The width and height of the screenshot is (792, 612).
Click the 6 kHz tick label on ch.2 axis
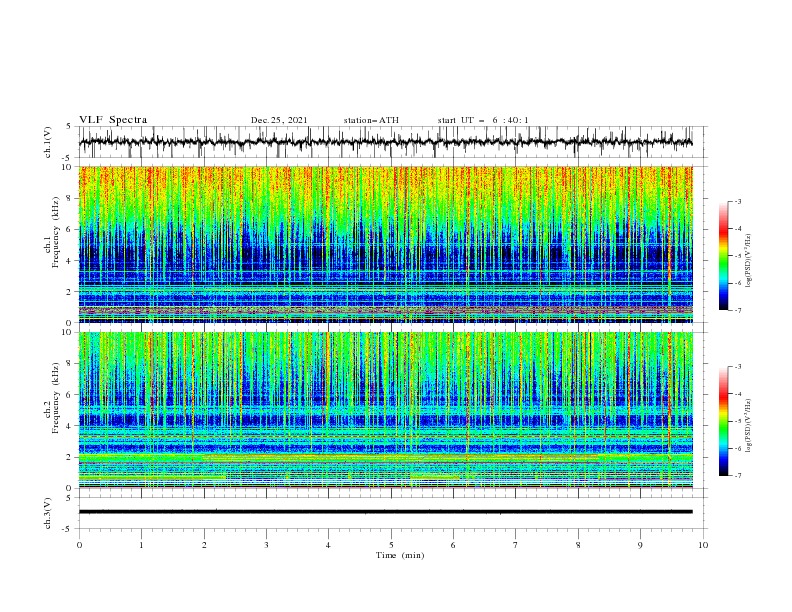pyautogui.click(x=69, y=395)
